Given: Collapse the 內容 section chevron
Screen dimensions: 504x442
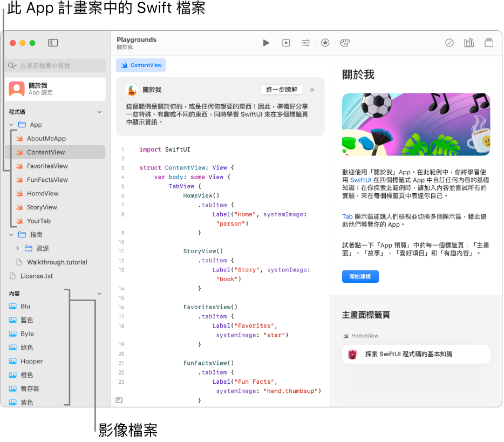Looking at the screenshot, I should click(100, 294).
